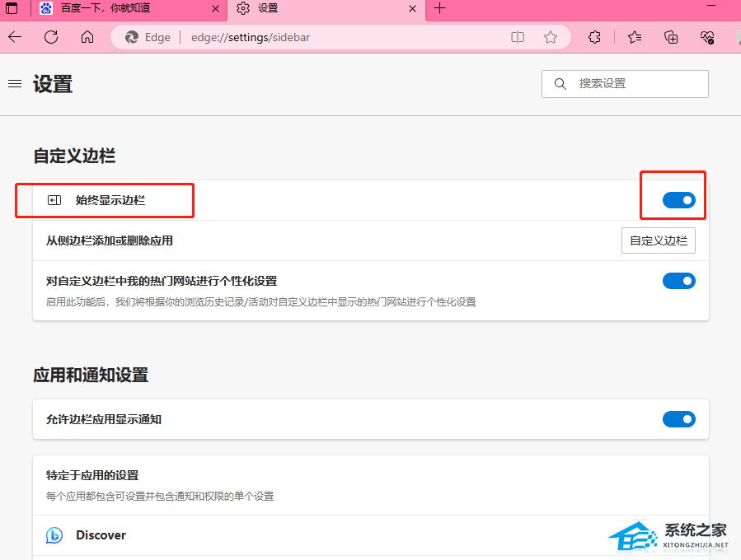
Task: Click the 自定义边栏 button
Action: (x=658, y=240)
